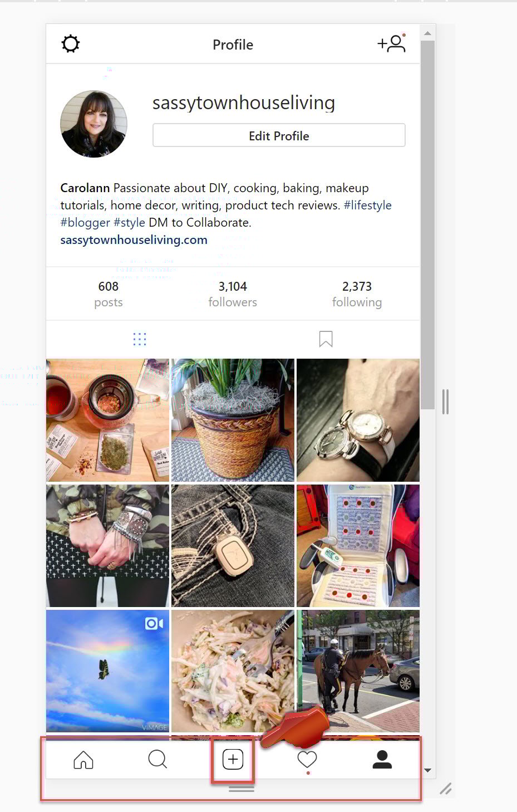Screen dimensions: 517x812
Task: Open the butterfly rainbow video post
Action: (x=107, y=671)
